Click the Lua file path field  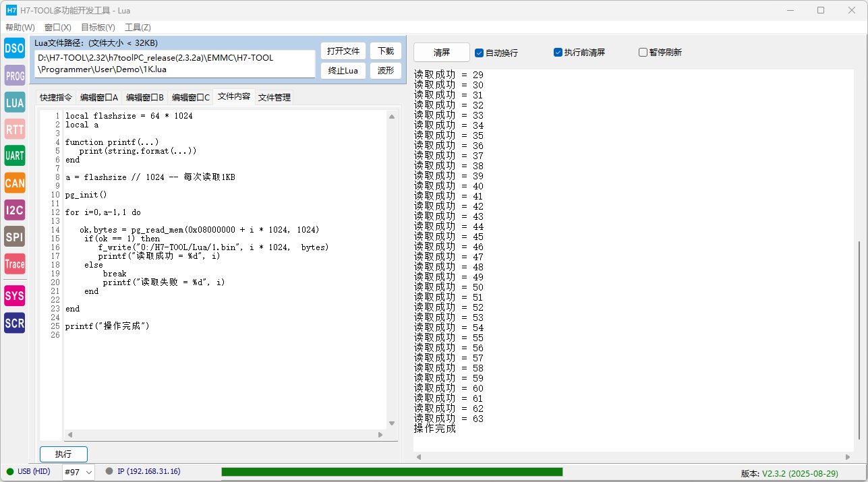click(x=175, y=64)
